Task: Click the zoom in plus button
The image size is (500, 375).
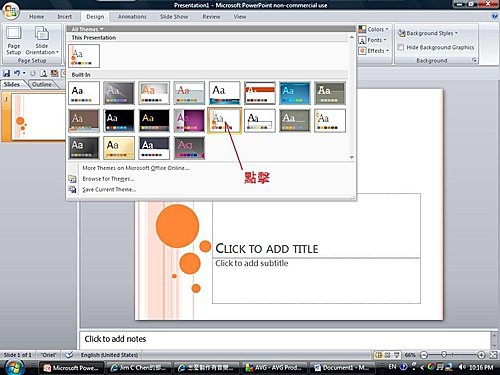Action: click(481, 355)
